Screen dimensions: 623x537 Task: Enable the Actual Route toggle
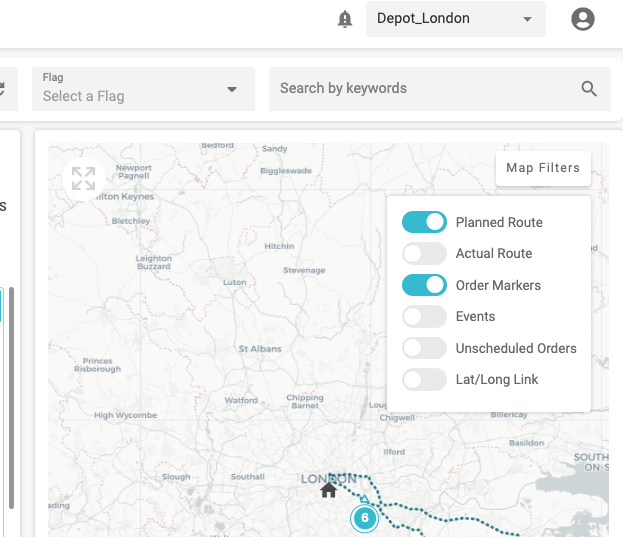pyautogui.click(x=424, y=254)
